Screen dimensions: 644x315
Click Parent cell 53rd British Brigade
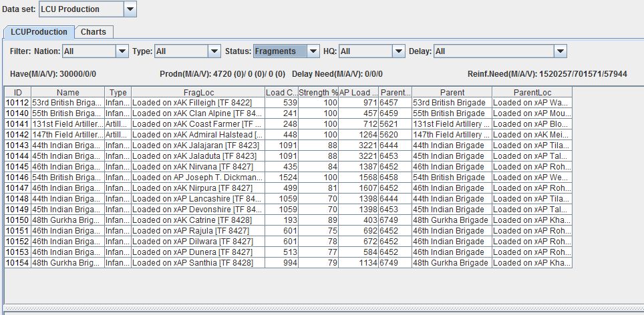[452, 103]
